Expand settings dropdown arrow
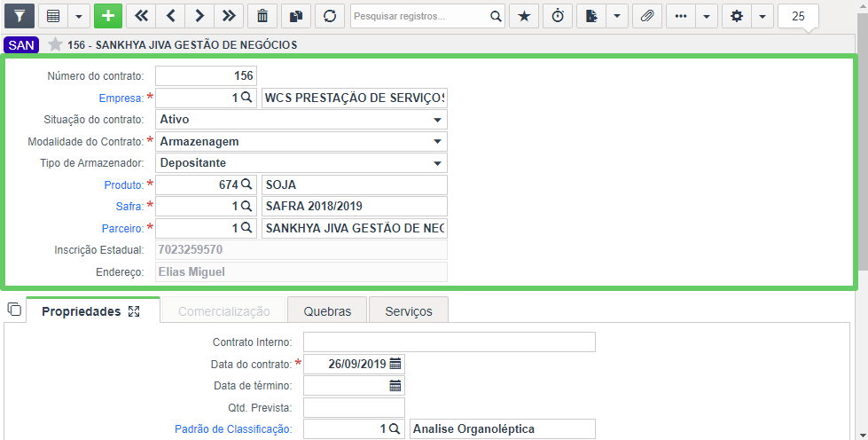 click(762, 16)
